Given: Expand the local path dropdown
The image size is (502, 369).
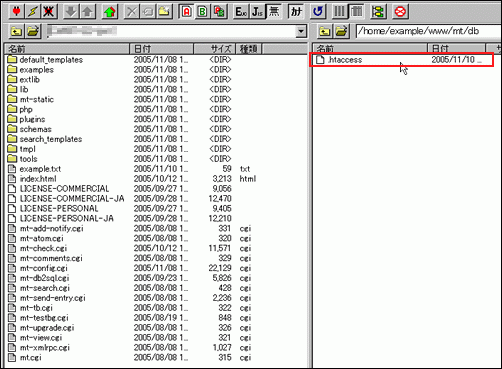Looking at the screenshot, I should (x=301, y=31).
